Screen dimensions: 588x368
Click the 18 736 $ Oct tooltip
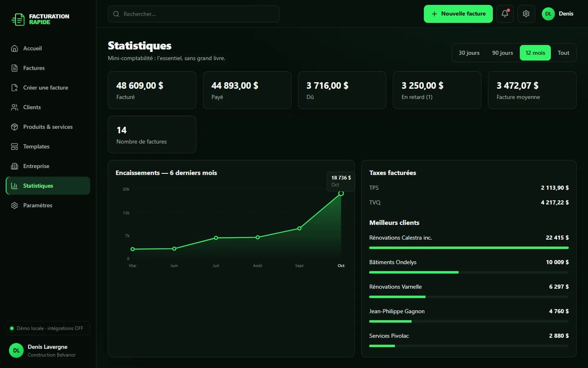click(341, 181)
